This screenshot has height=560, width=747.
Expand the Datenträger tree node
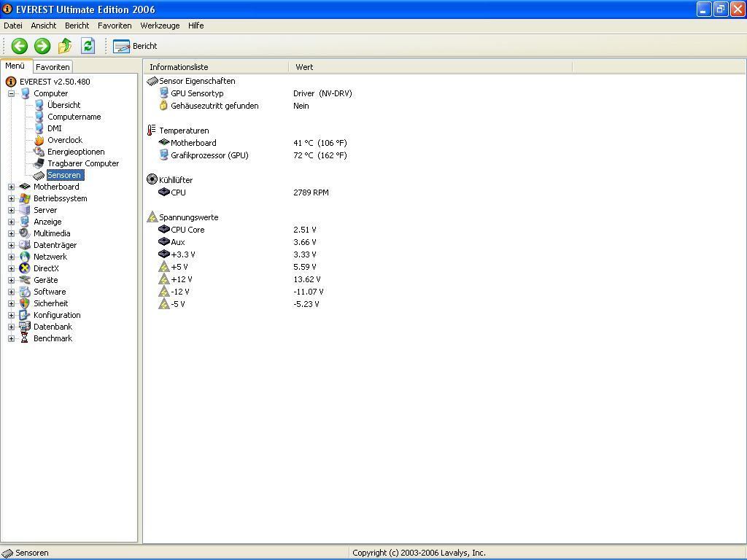click(11, 245)
